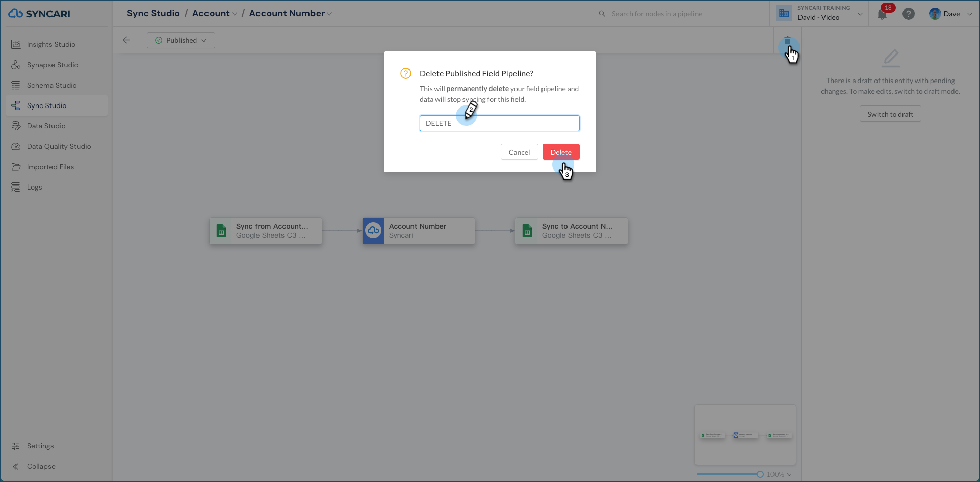Screen dimensions: 980x482
Task: Select the Account Number Syncari node
Action: click(419, 231)
